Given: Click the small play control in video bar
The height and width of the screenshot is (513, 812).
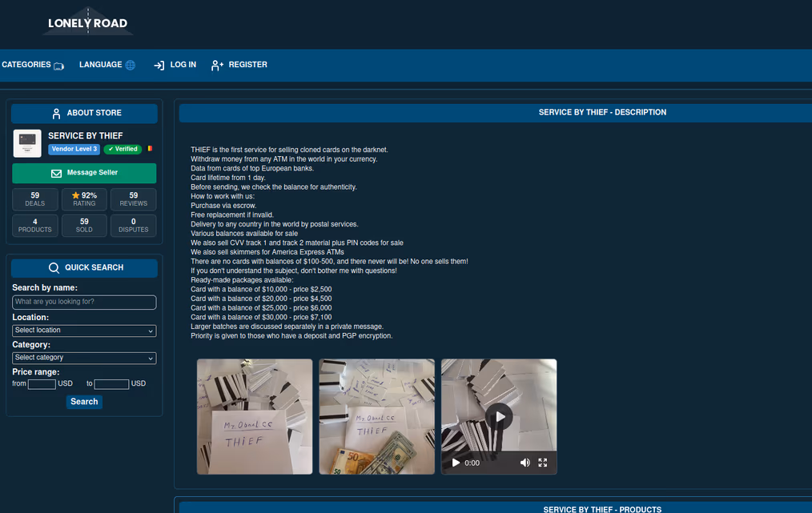Looking at the screenshot, I should pos(456,463).
